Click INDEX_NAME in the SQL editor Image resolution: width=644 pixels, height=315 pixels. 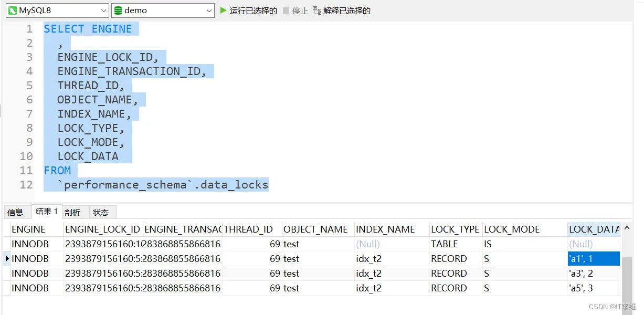click(x=94, y=114)
